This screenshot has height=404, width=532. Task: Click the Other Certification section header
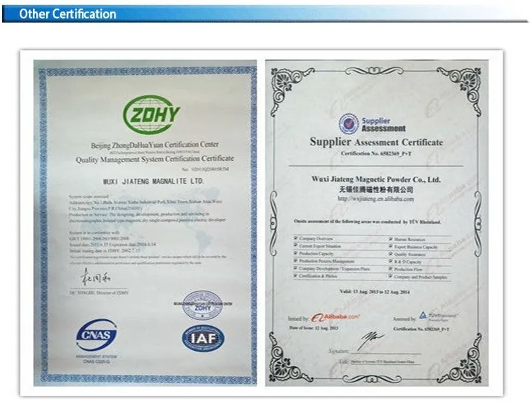click(68, 14)
